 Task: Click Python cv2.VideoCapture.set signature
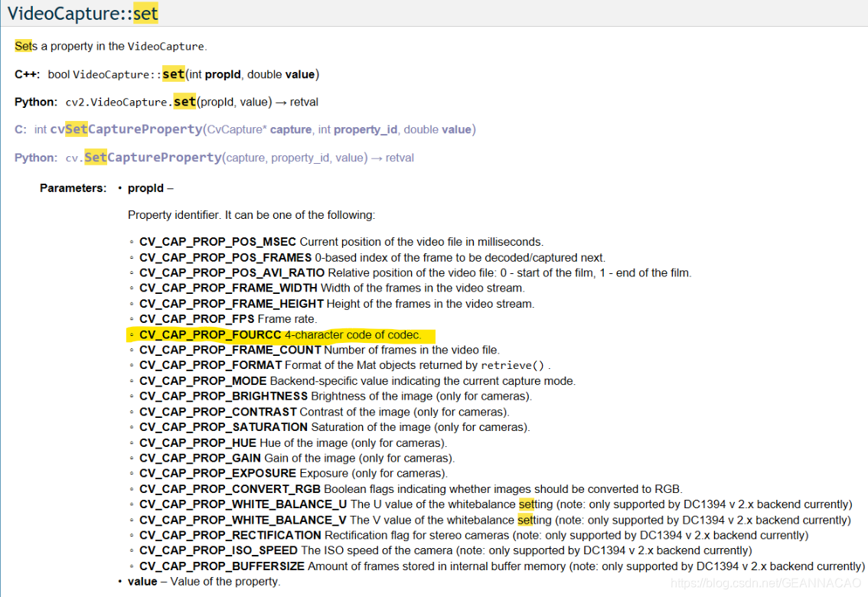[166, 102]
